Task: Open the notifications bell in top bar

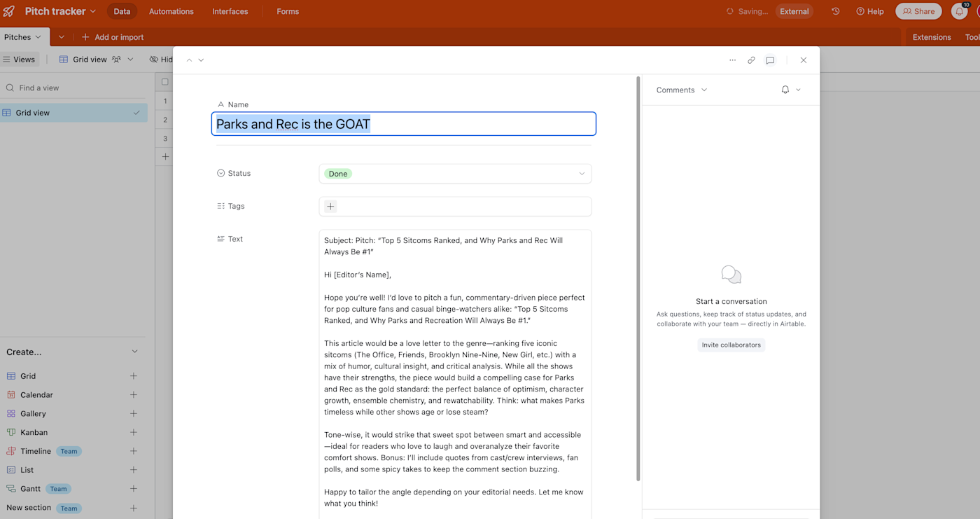Action: [959, 11]
